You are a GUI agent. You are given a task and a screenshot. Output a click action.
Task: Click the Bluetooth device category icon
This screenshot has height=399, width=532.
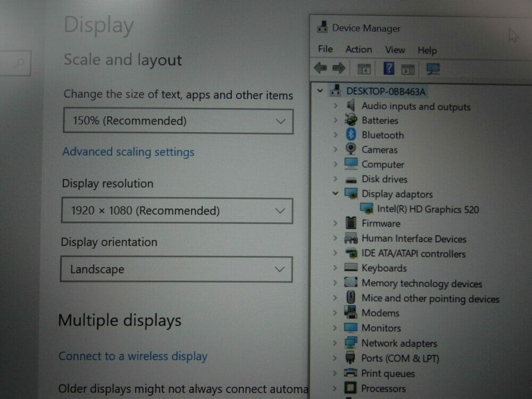[351, 135]
